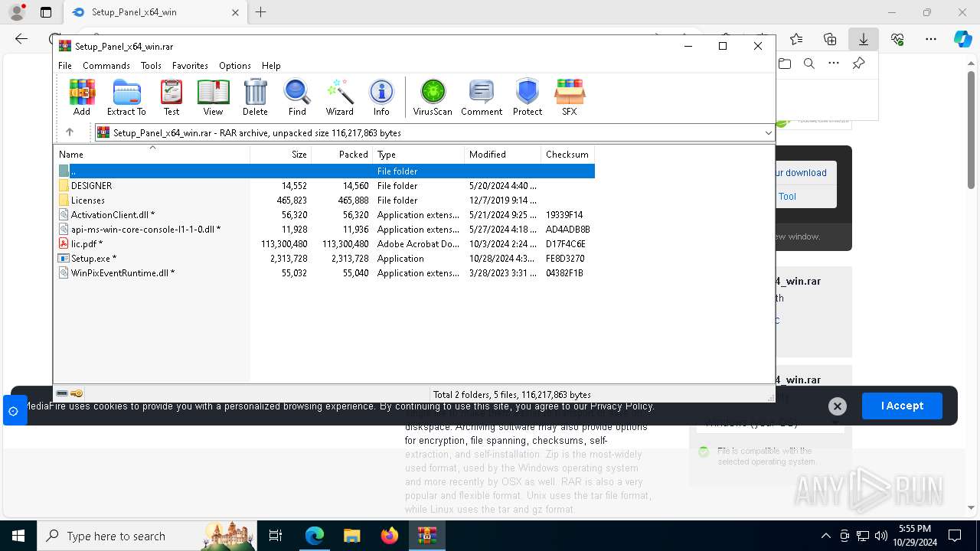Click the taskbar search box
Image resolution: width=980 pixels, height=551 pixels.
[x=147, y=536]
